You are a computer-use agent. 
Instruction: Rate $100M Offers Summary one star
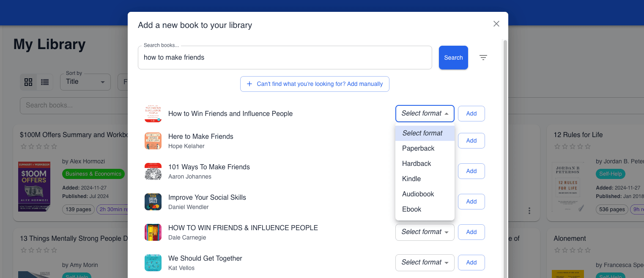click(x=24, y=146)
